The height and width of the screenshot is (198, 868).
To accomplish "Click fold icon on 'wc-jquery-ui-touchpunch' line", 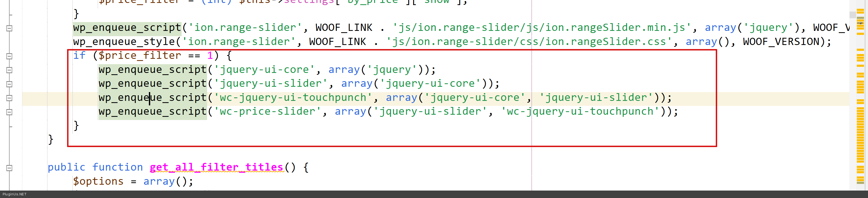I will [x=9, y=98].
